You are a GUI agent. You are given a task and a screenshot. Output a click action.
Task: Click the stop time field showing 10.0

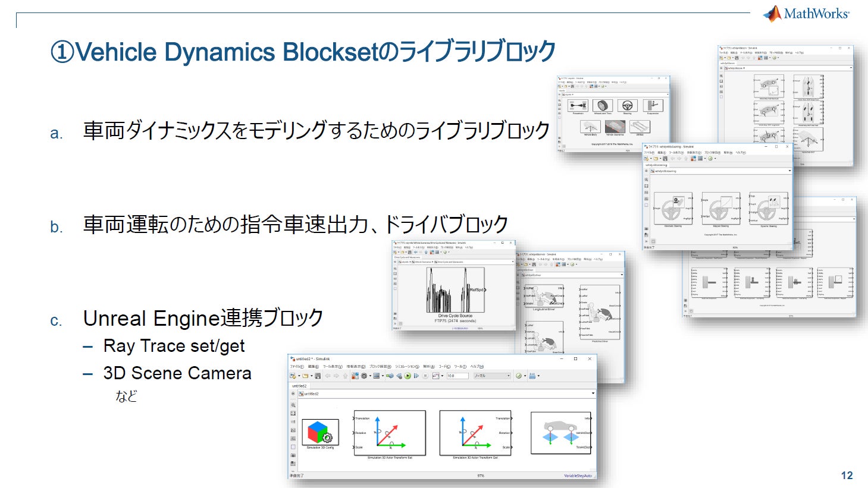457,376
